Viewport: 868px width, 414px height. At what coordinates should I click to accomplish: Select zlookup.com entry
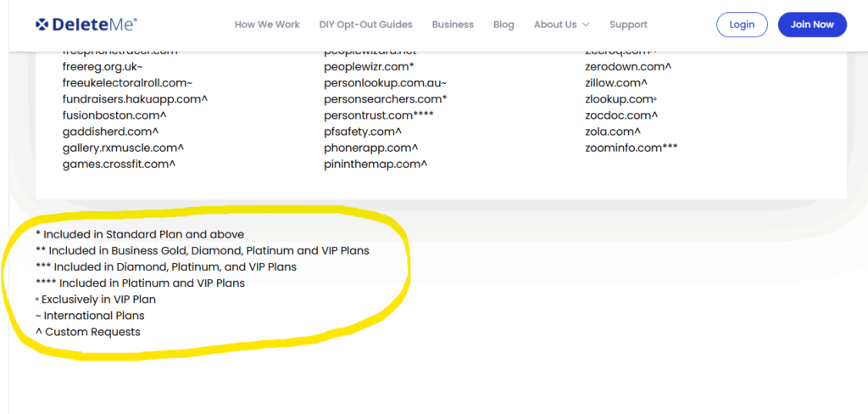(x=620, y=99)
